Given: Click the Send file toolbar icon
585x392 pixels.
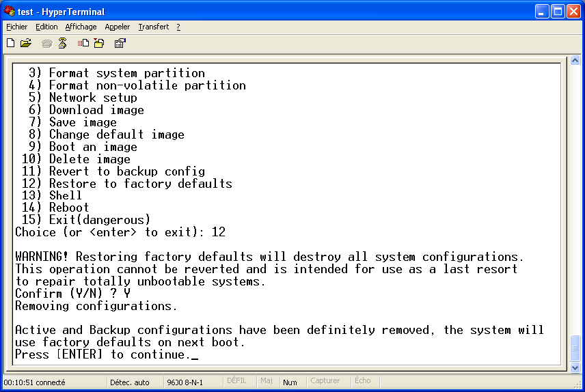Looking at the screenshot, I should pos(83,43).
